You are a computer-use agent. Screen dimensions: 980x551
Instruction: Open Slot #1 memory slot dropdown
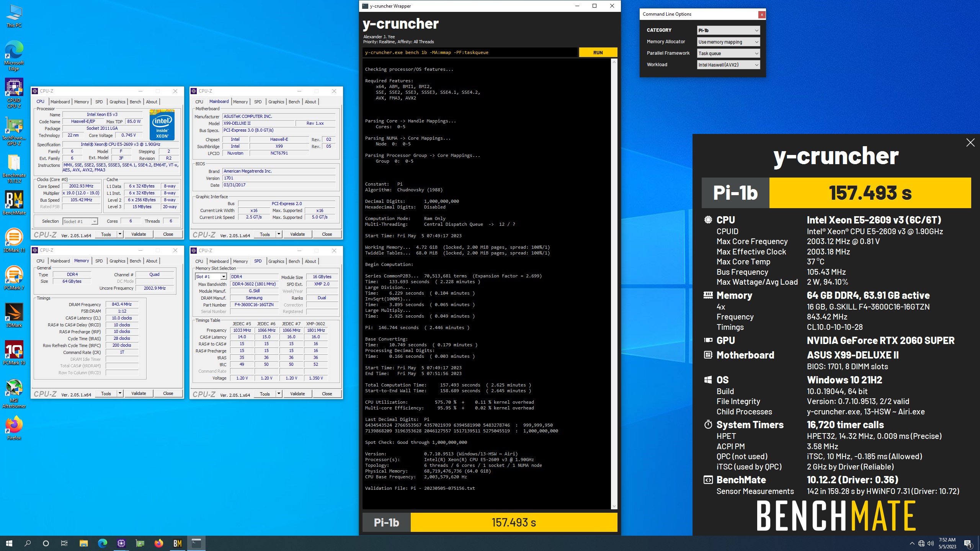pos(211,277)
